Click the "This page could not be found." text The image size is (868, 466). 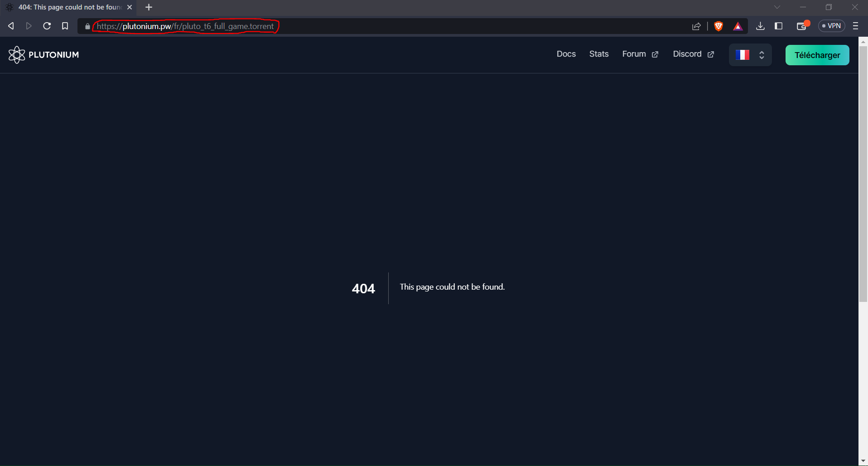pyautogui.click(x=452, y=287)
